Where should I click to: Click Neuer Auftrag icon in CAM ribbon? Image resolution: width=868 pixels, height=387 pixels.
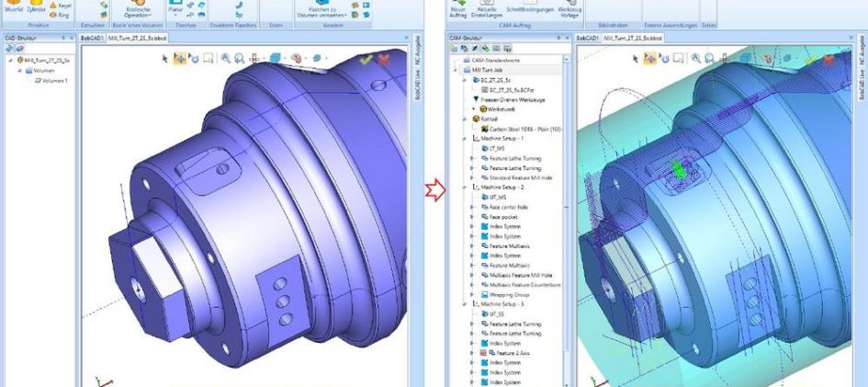click(x=459, y=9)
